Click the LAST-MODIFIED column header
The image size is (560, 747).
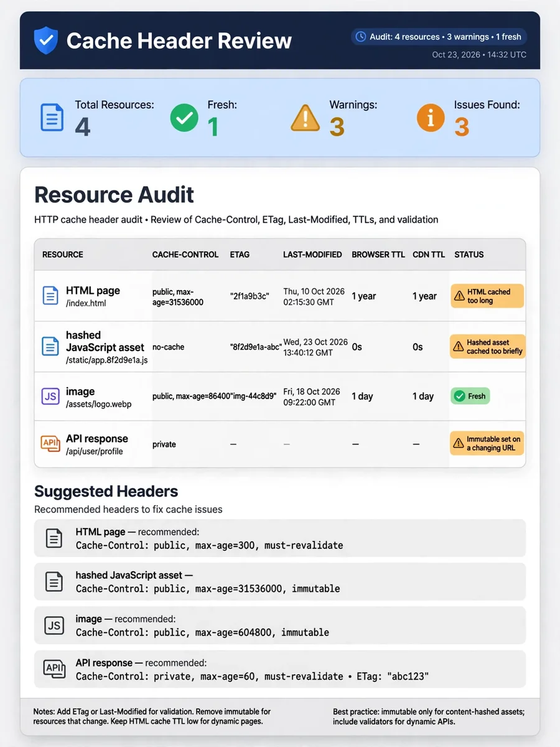click(x=312, y=255)
